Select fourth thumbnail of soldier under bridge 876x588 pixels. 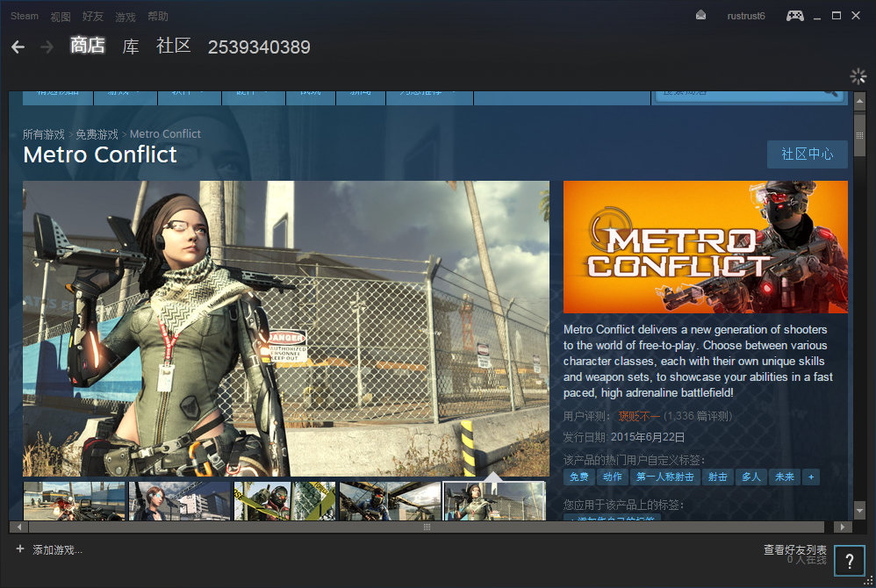click(x=390, y=501)
